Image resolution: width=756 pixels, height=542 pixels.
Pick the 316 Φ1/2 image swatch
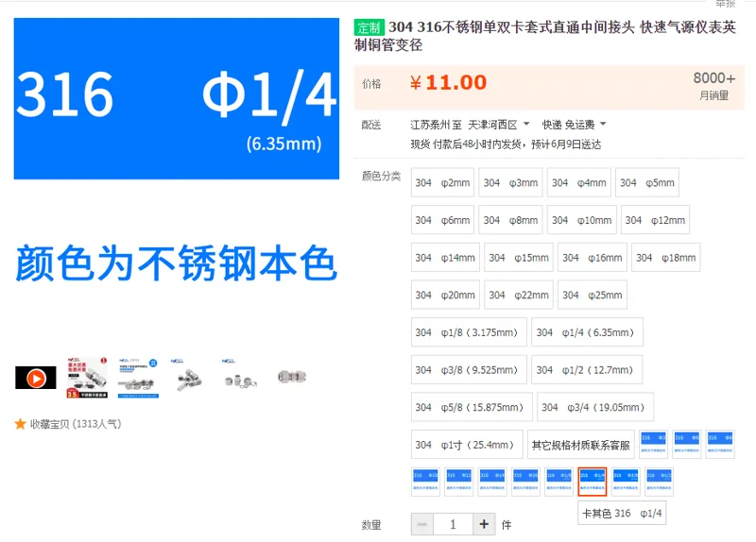(x=659, y=482)
